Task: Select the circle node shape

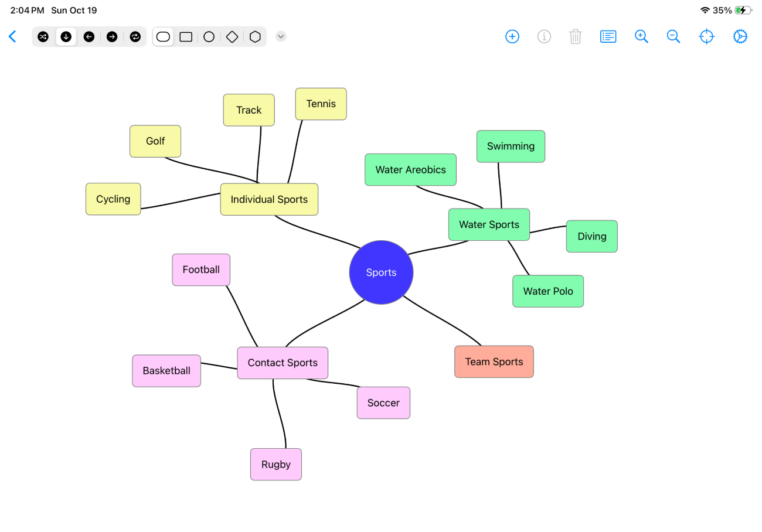Action: click(x=209, y=37)
